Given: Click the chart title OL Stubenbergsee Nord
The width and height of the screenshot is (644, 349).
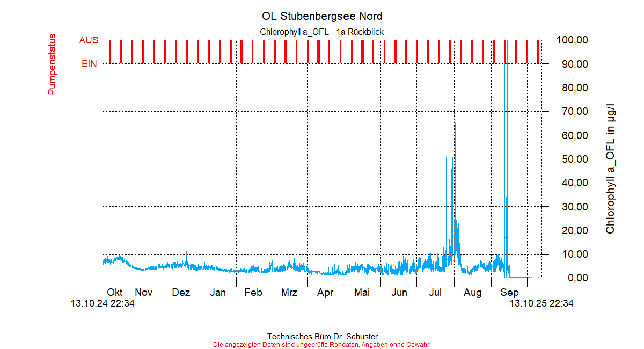Looking at the screenshot, I should click(x=322, y=16).
